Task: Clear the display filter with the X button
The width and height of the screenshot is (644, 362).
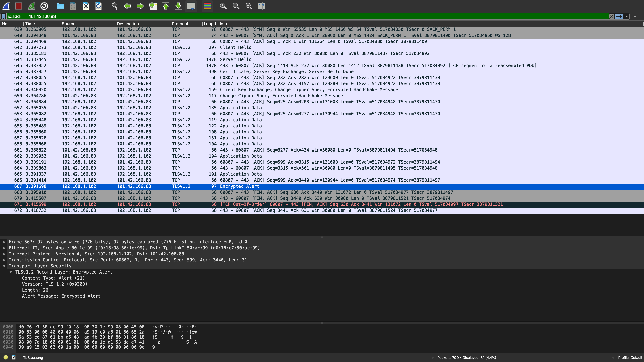Action: (612, 16)
